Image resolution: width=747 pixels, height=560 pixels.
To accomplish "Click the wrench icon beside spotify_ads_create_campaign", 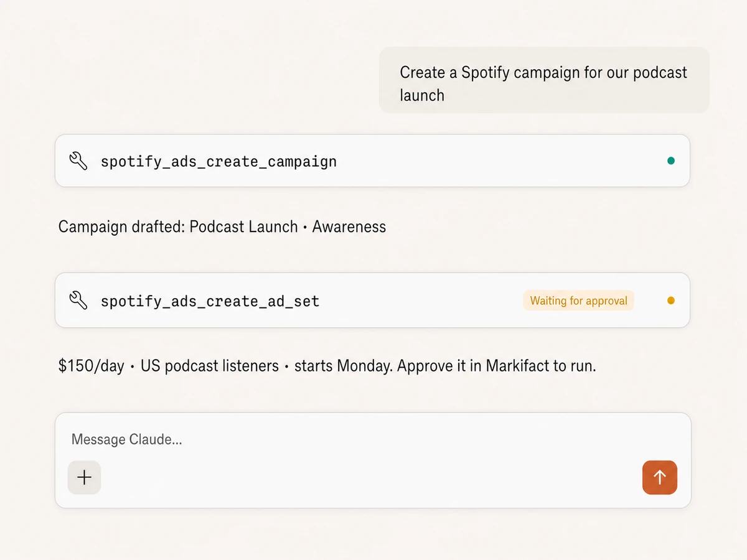I will point(78,161).
